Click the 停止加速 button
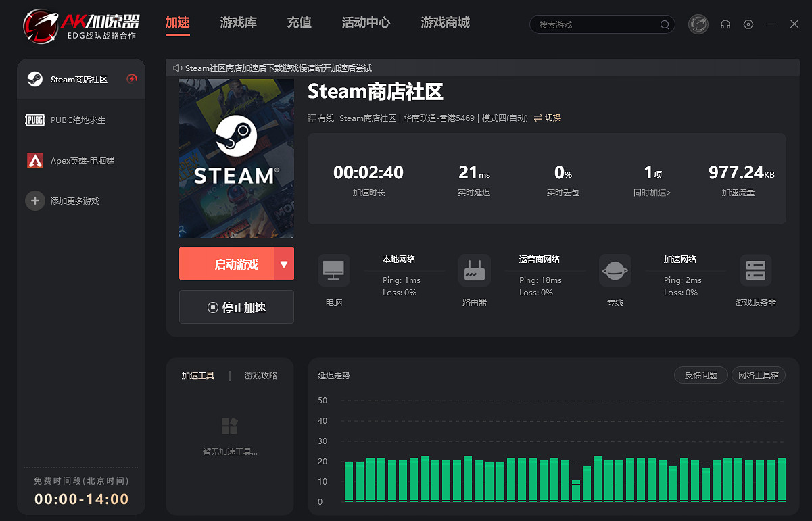This screenshot has width=812, height=521. (x=237, y=307)
